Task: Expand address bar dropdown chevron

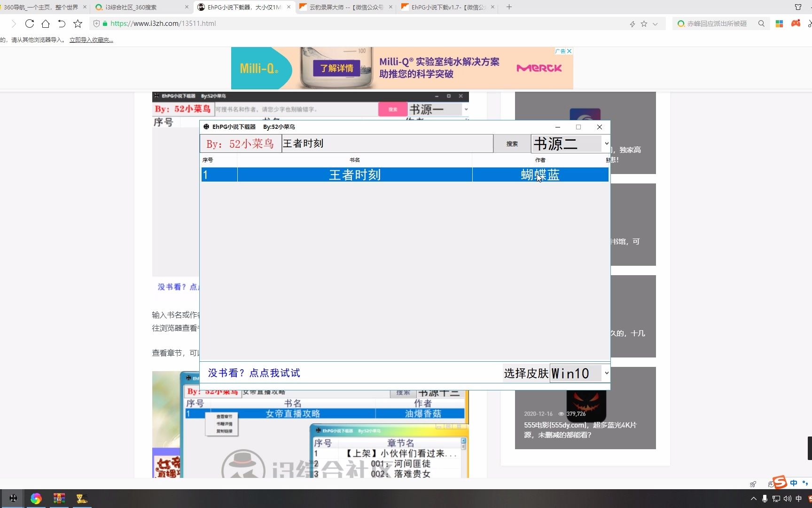Action: (655, 24)
